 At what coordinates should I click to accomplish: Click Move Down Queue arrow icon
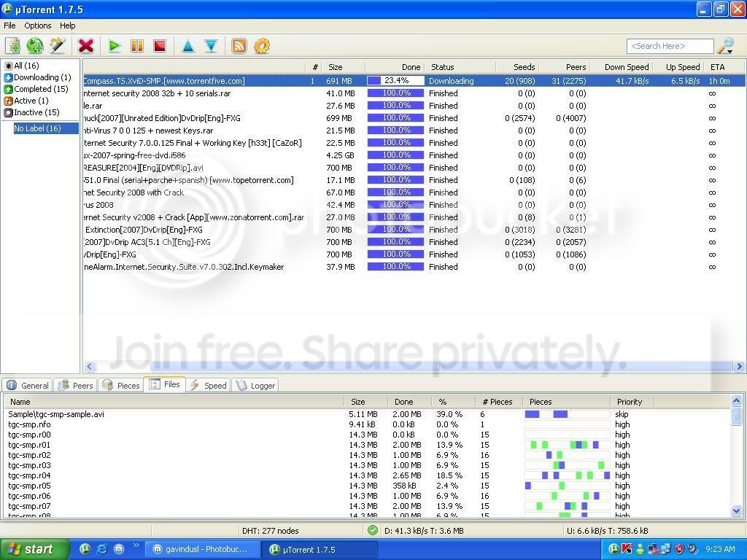coord(211,46)
